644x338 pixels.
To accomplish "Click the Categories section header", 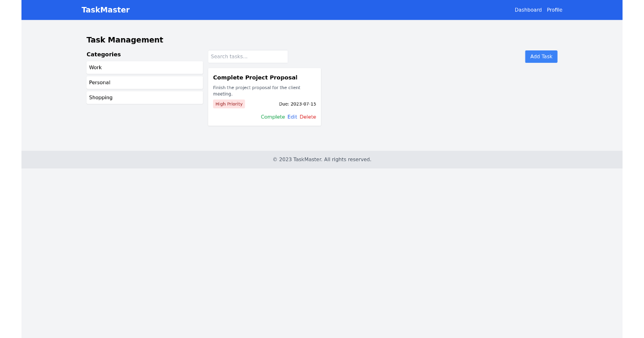I will tap(104, 54).
